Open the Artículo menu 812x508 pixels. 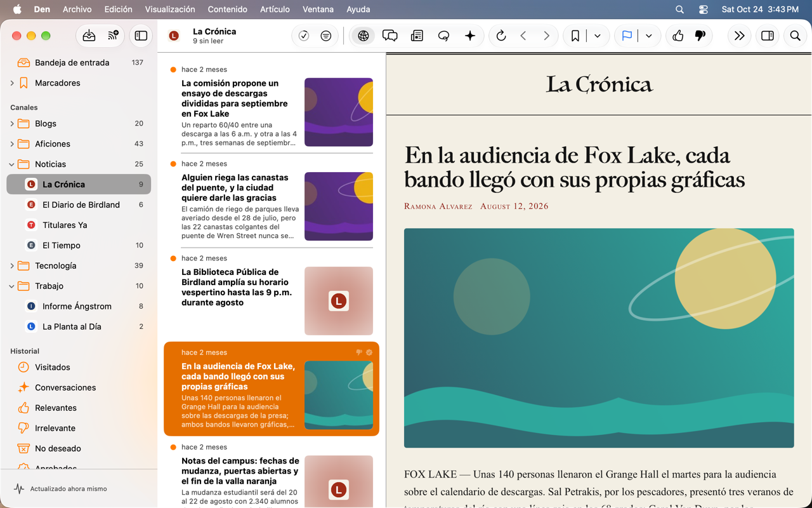click(275, 10)
